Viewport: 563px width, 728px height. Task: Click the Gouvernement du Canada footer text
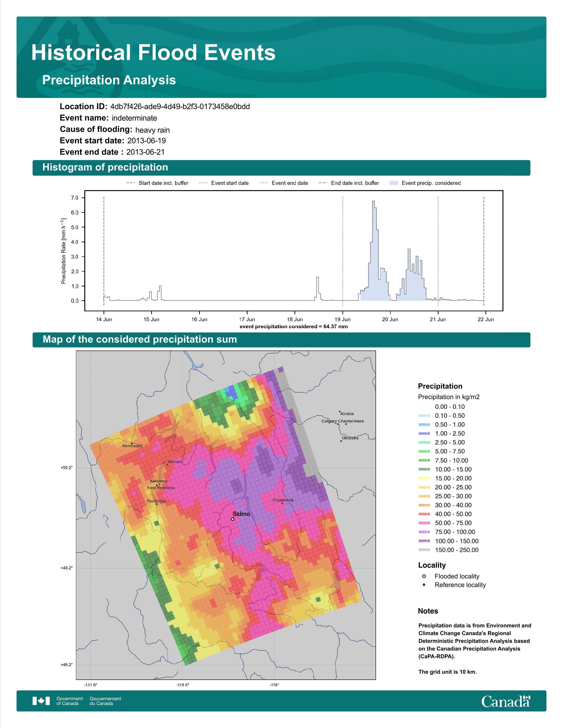click(x=105, y=701)
